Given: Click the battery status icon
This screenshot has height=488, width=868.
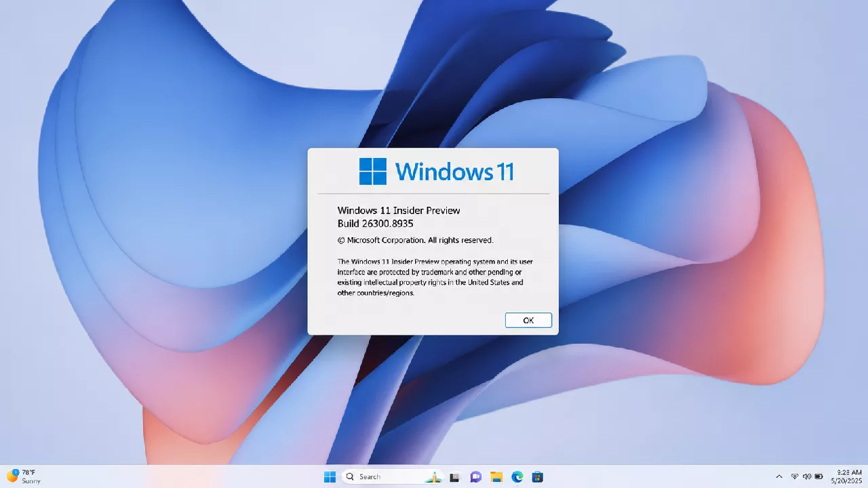Looking at the screenshot, I should point(818,476).
